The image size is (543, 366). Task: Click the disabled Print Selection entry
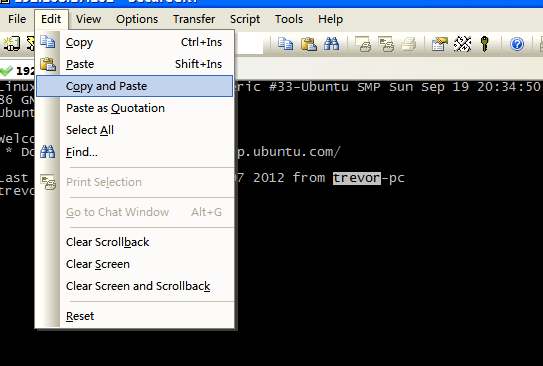tap(135, 182)
